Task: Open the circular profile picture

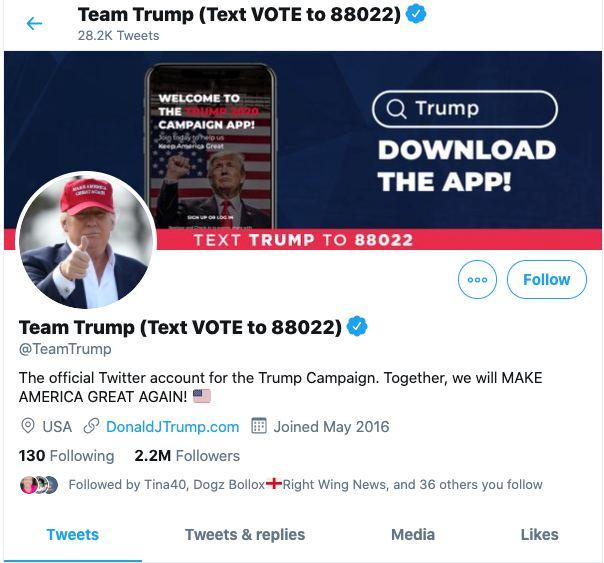Action: coord(87,240)
